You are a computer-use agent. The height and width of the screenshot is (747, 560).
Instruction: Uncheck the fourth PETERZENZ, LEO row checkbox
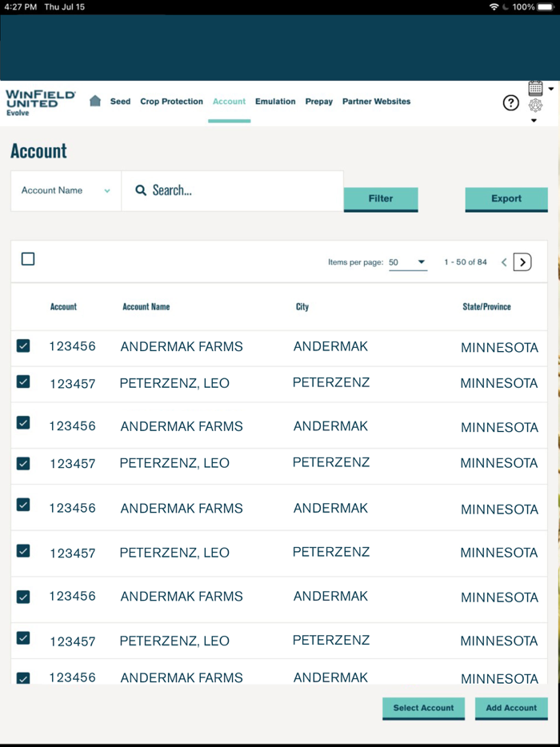click(23, 638)
